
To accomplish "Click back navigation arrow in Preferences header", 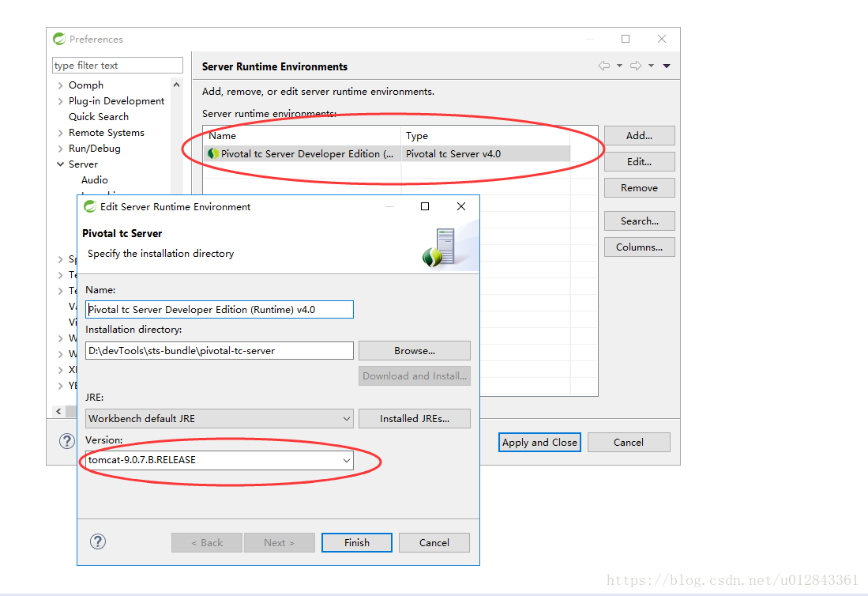I will (x=604, y=66).
